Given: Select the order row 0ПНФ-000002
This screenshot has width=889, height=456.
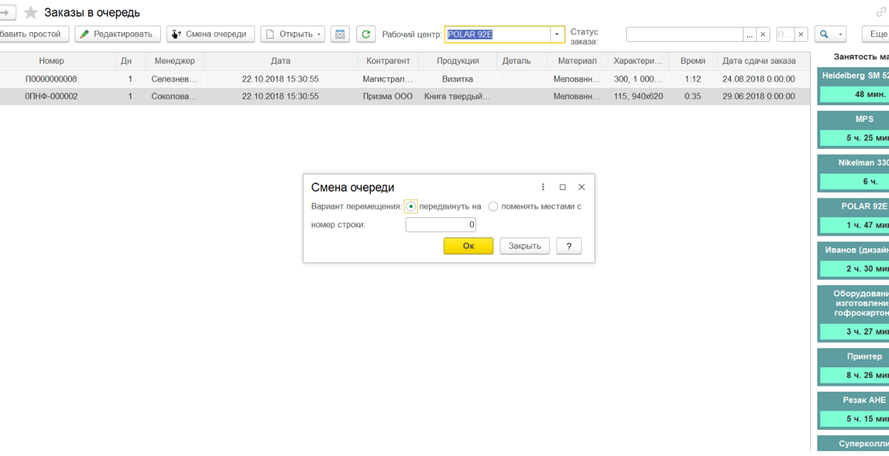Looking at the screenshot, I should (51, 97).
